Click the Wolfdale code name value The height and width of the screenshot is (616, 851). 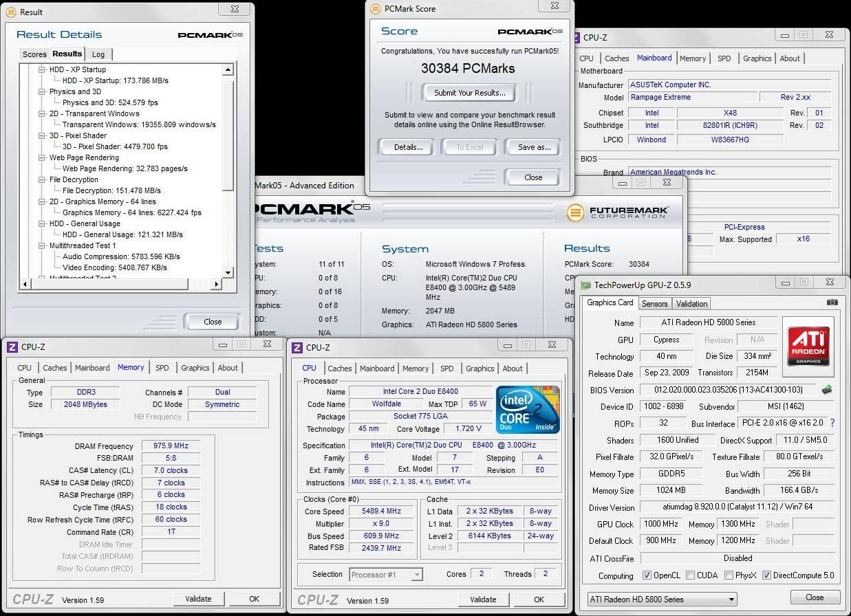pos(387,404)
